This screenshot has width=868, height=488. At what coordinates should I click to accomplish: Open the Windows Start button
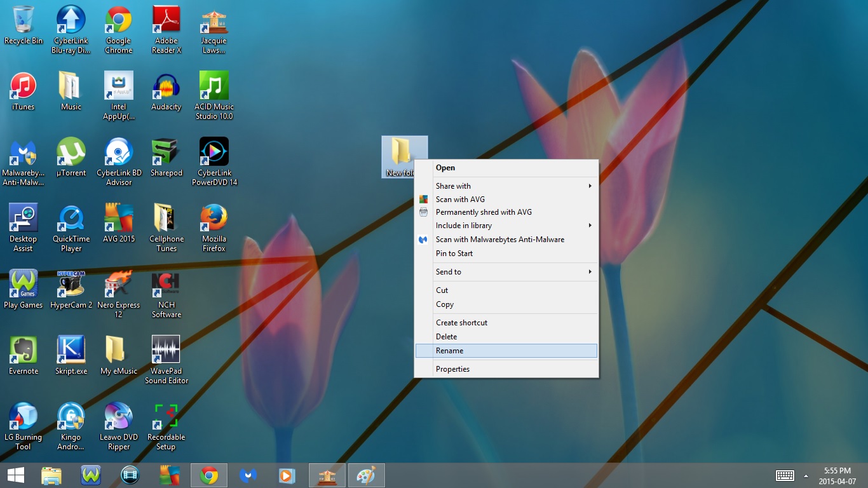(x=16, y=475)
